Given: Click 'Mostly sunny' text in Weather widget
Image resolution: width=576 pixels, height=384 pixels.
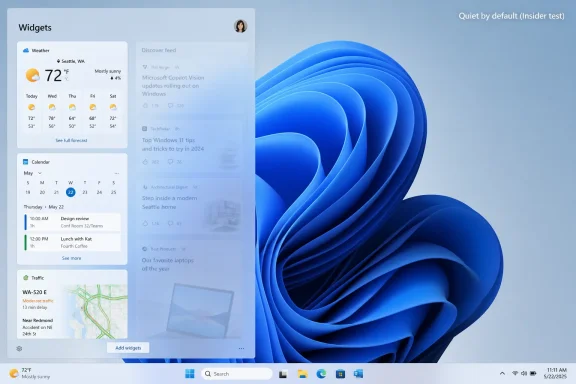Looking at the screenshot, I should pyautogui.click(x=108, y=71).
